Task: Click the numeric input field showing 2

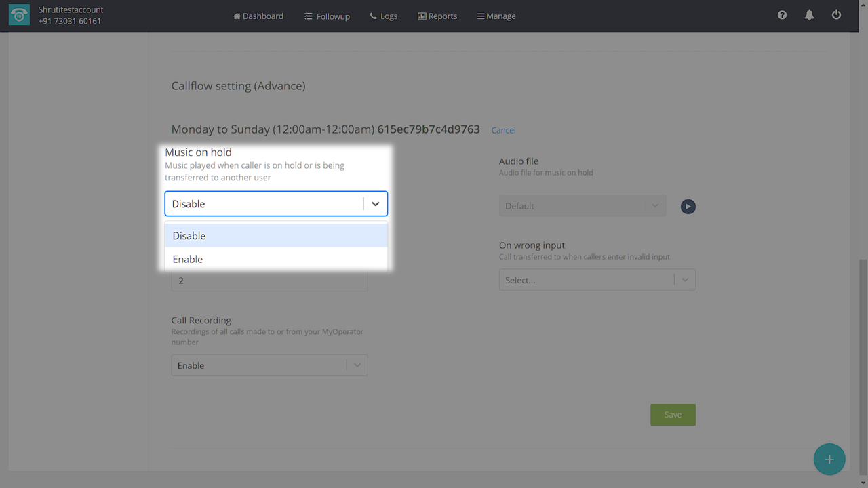Action: 269,281
